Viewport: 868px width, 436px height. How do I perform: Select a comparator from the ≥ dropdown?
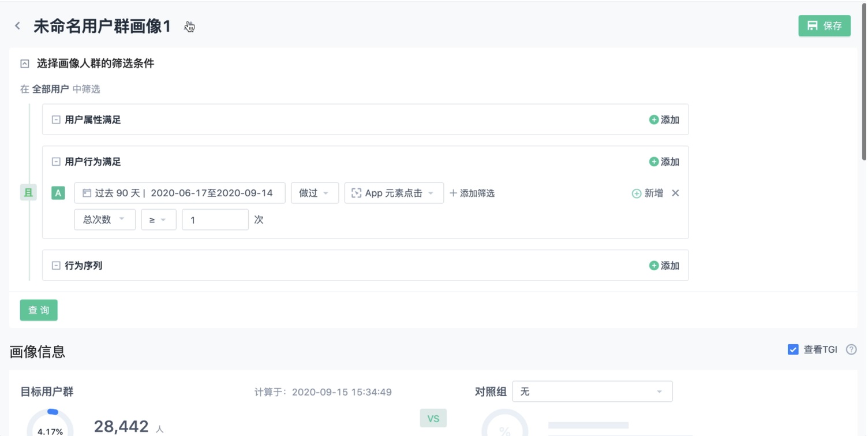(x=158, y=219)
